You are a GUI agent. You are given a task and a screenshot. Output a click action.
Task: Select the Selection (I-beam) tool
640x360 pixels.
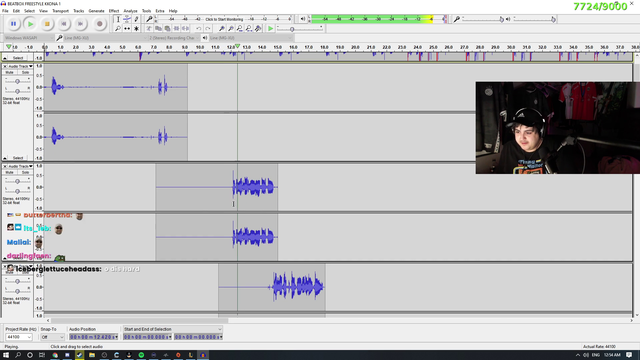pos(118,19)
